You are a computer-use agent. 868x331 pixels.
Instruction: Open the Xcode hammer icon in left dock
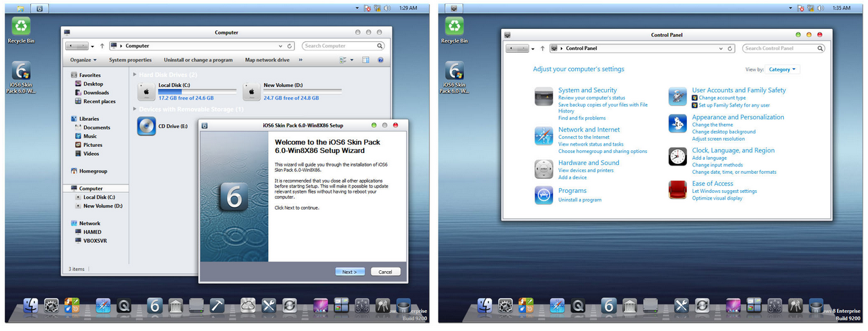(217, 306)
